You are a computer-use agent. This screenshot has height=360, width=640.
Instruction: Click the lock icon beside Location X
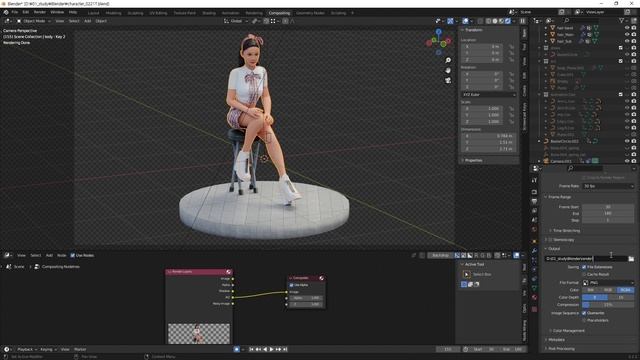point(511,47)
